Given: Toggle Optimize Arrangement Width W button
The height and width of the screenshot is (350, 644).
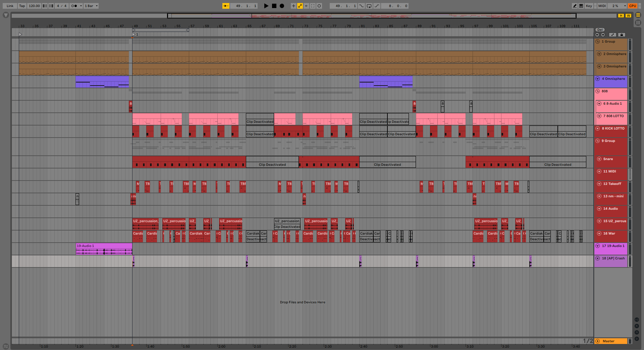Looking at the screenshot, I should (x=628, y=15).
